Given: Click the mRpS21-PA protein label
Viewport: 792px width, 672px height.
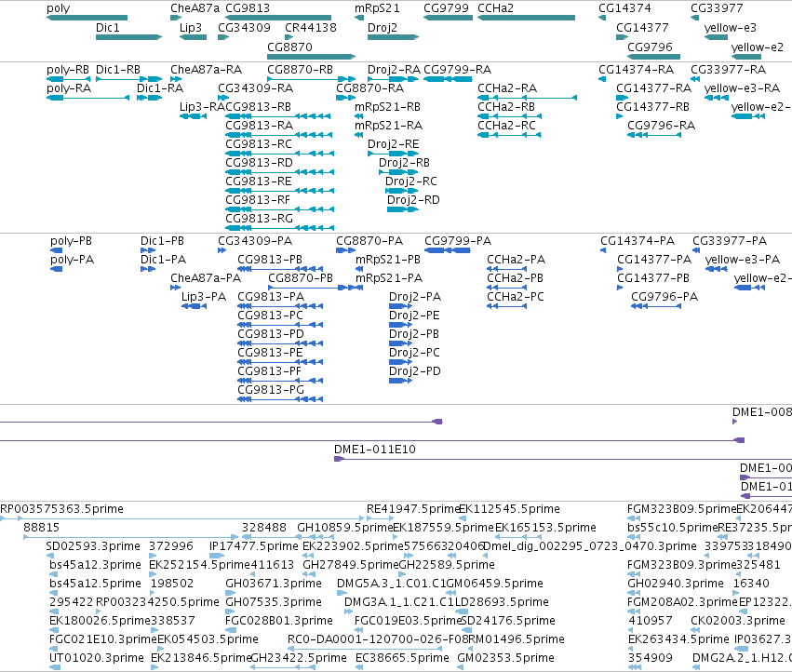Looking at the screenshot, I should point(389,278).
